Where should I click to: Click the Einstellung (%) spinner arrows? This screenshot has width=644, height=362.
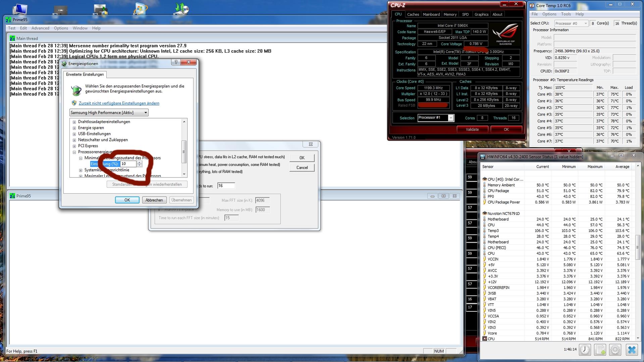tap(140, 164)
